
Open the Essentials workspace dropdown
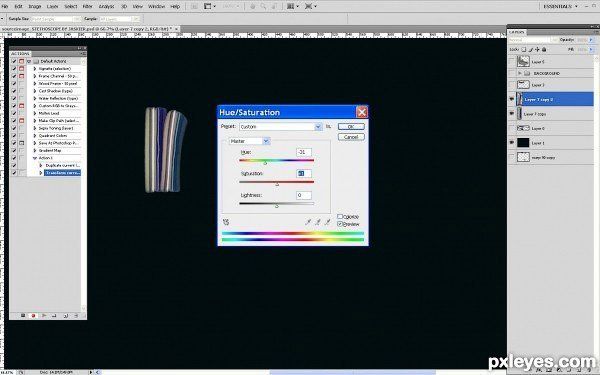coord(561,7)
